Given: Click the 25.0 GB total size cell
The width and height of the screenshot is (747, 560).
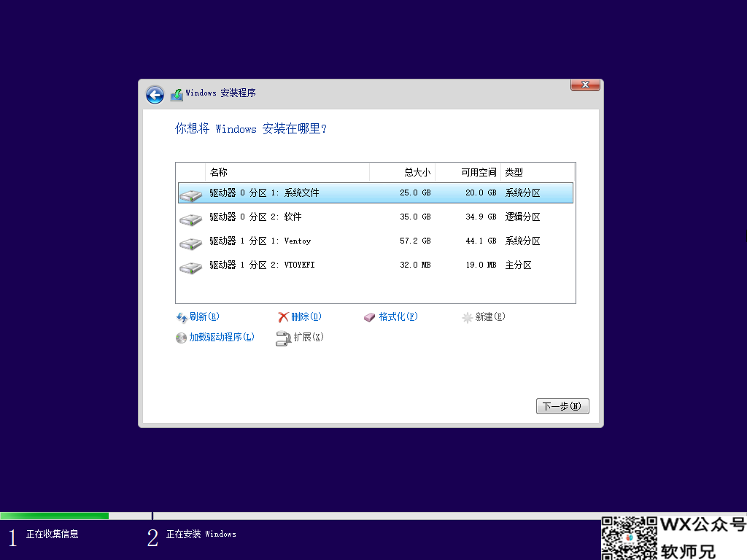Looking at the screenshot, I should coord(415,192).
